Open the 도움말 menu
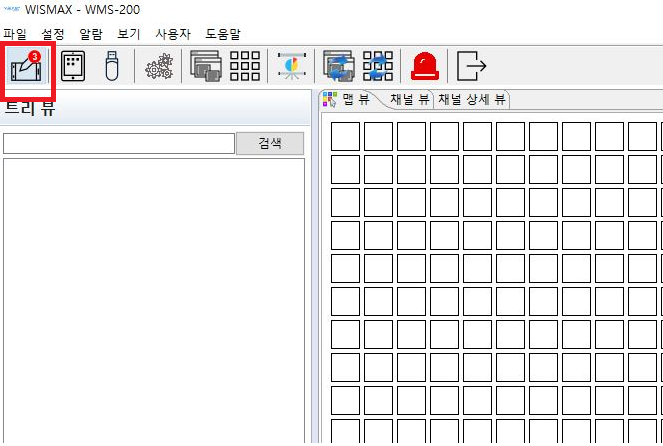663x446 pixels. 223,33
